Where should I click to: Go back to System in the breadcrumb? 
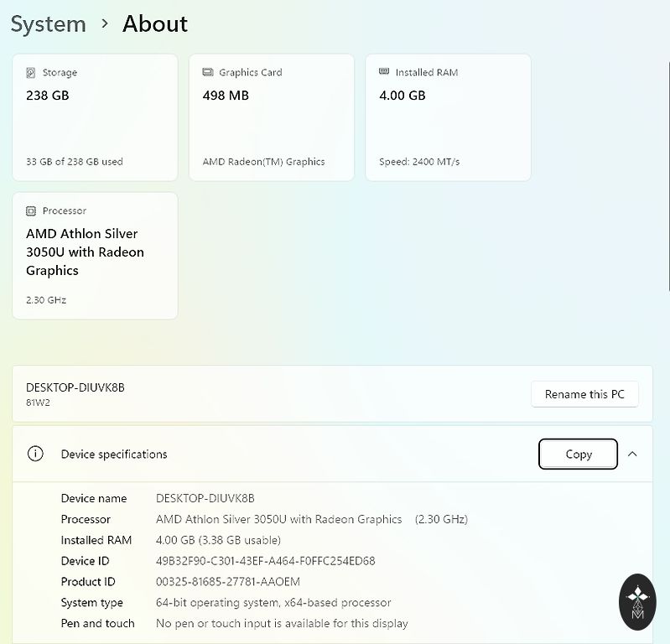(x=49, y=24)
